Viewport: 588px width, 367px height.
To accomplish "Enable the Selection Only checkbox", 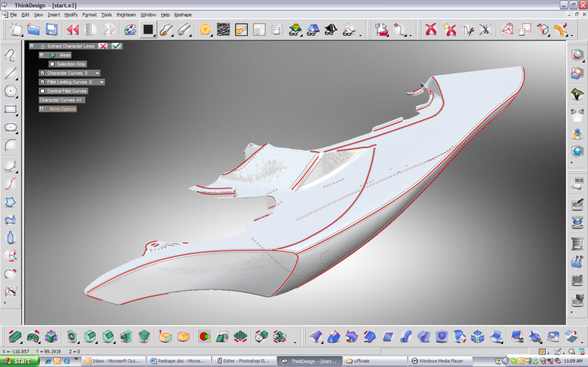I will tap(52, 64).
